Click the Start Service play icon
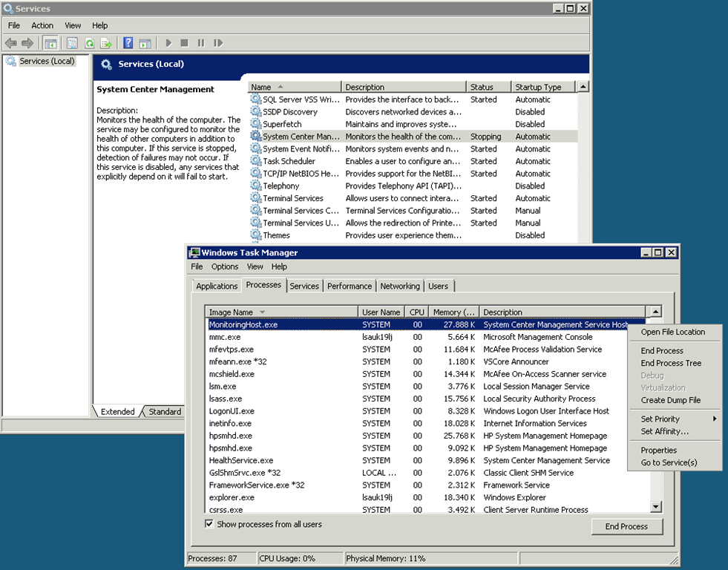Viewport: 728px width, 570px height. click(x=168, y=43)
